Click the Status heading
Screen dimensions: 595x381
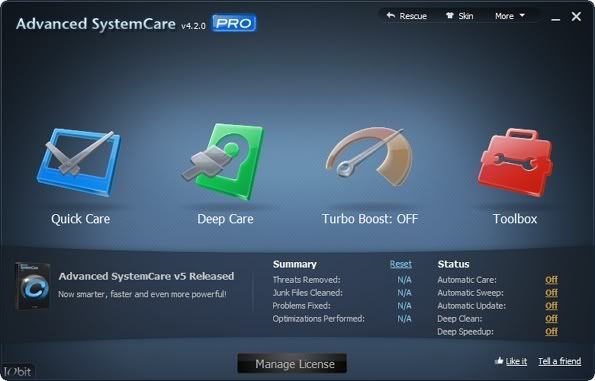click(453, 264)
